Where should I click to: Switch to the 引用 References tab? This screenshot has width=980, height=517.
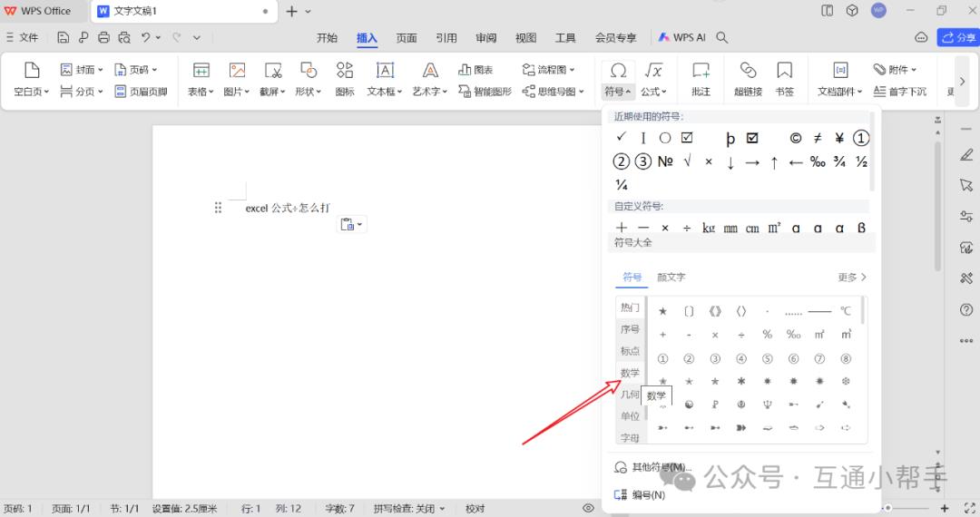point(446,37)
